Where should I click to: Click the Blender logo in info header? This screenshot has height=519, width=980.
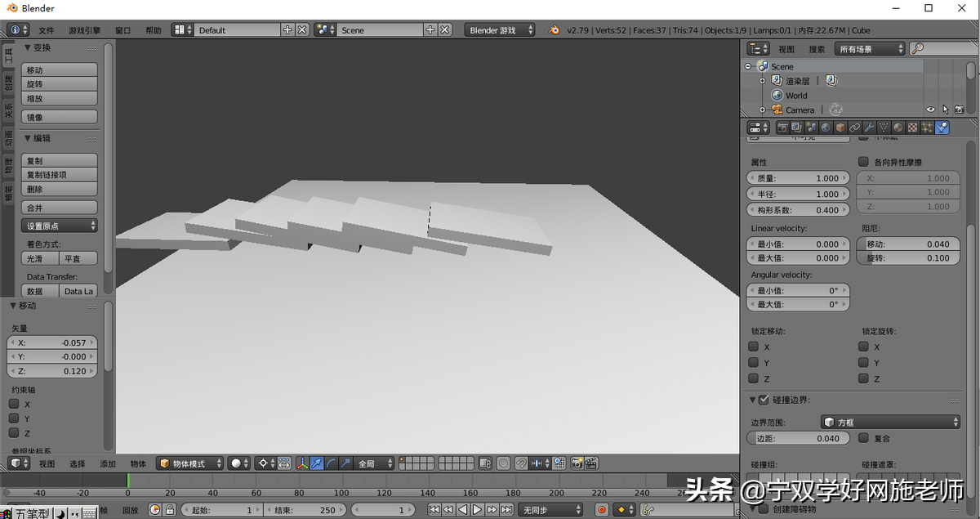coord(555,30)
